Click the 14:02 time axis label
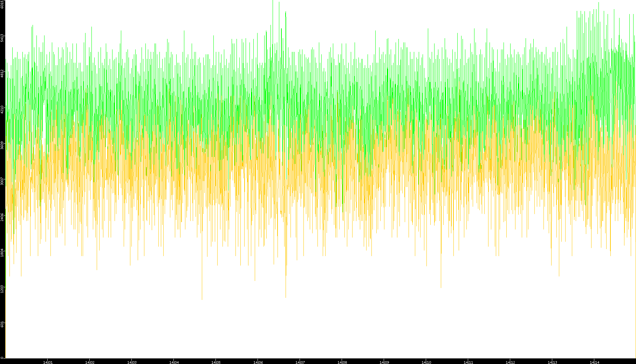 coord(90,362)
